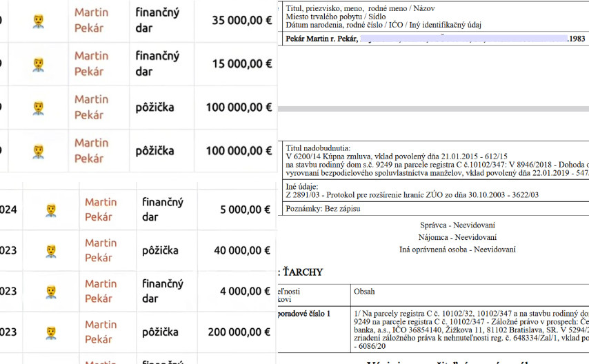Open Martin Pekár link in the 15 000,00 € row
The image size is (589, 364).
[x=92, y=64]
